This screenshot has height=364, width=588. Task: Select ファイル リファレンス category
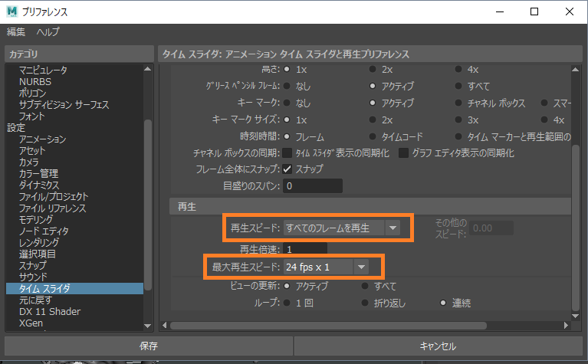click(52, 208)
